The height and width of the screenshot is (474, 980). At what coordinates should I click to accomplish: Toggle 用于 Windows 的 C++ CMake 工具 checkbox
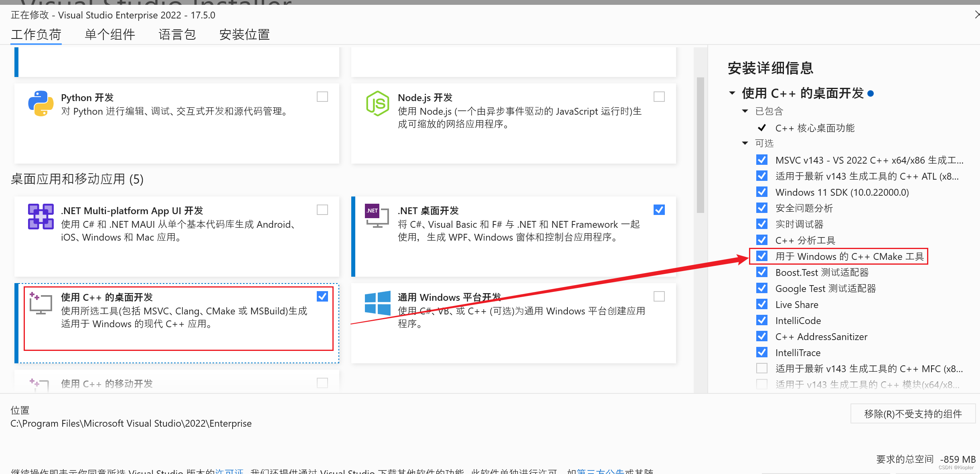762,256
